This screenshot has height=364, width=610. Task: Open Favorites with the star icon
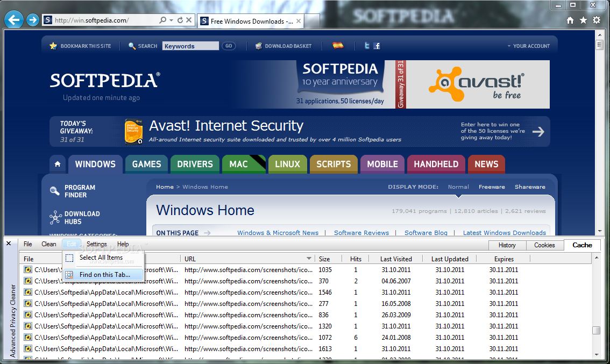tap(583, 20)
